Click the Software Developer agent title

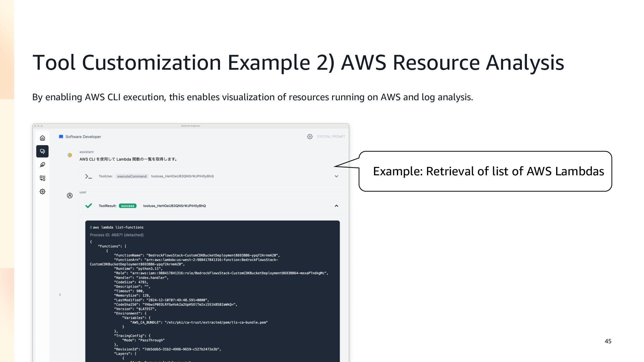click(x=83, y=137)
